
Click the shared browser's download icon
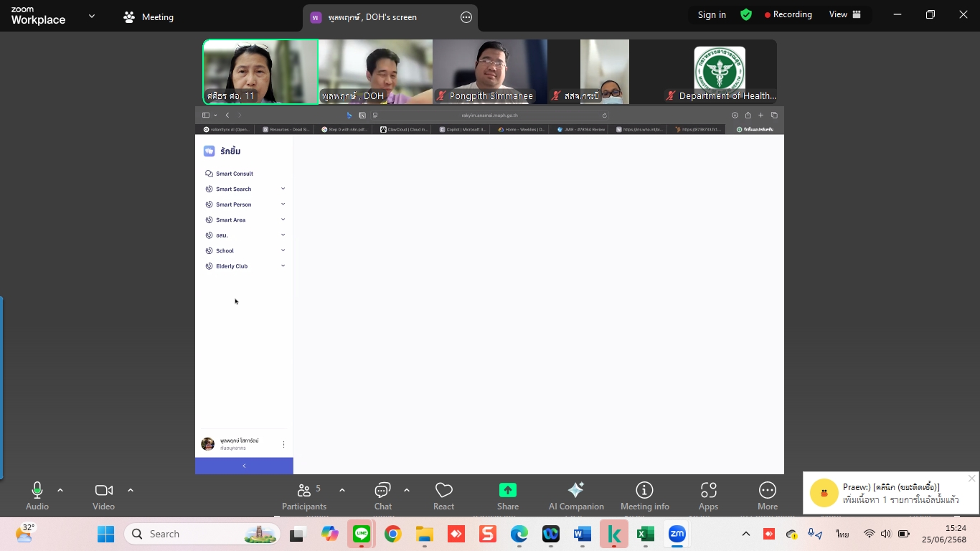coord(735,115)
